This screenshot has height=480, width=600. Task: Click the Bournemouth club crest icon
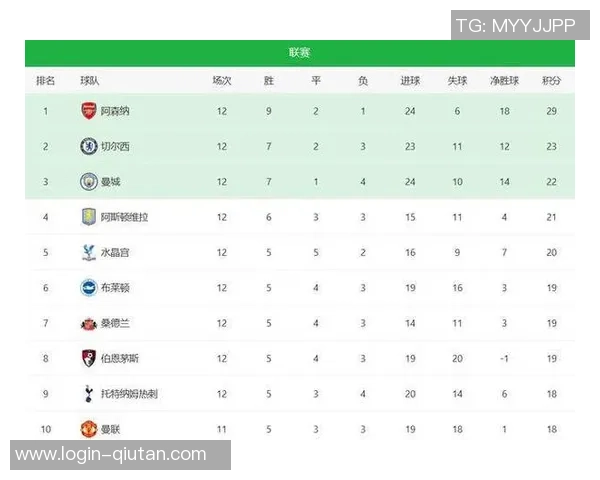pos(88,358)
